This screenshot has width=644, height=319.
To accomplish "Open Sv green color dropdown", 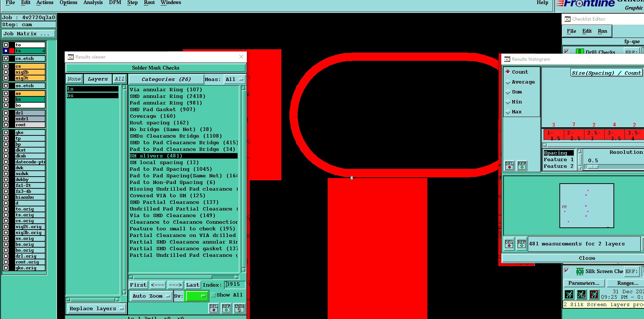I will tap(197, 296).
